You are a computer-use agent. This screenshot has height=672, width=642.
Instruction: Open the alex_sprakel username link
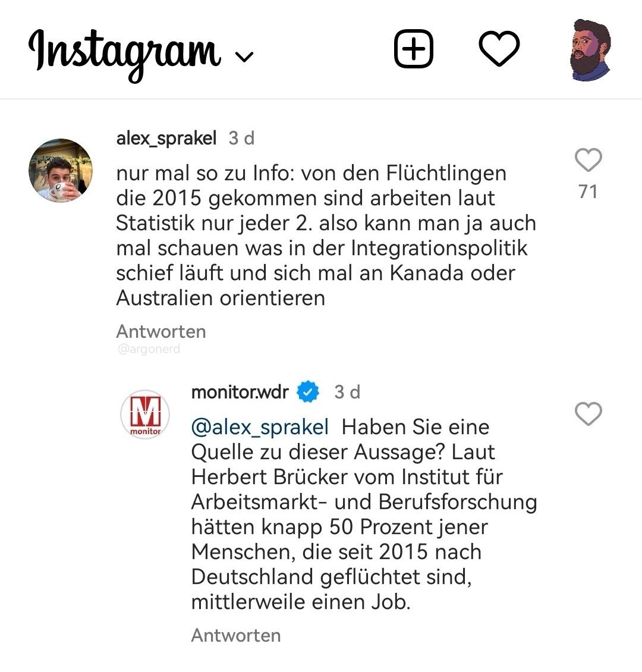pyautogui.click(x=166, y=138)
